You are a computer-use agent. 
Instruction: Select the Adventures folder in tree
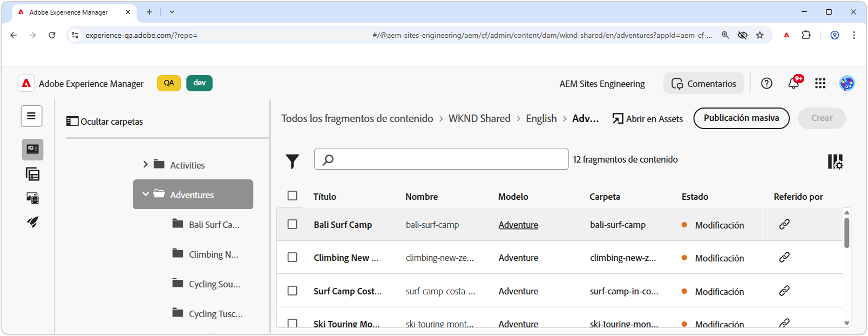[193, 194]
